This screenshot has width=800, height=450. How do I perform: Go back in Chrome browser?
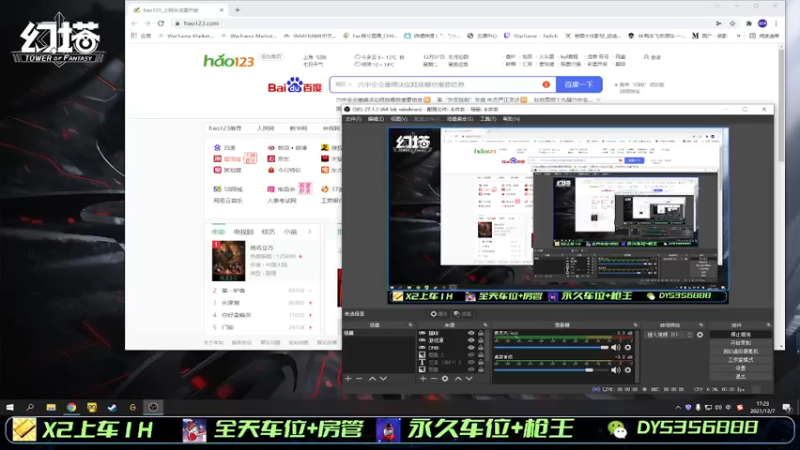point(134,23)
